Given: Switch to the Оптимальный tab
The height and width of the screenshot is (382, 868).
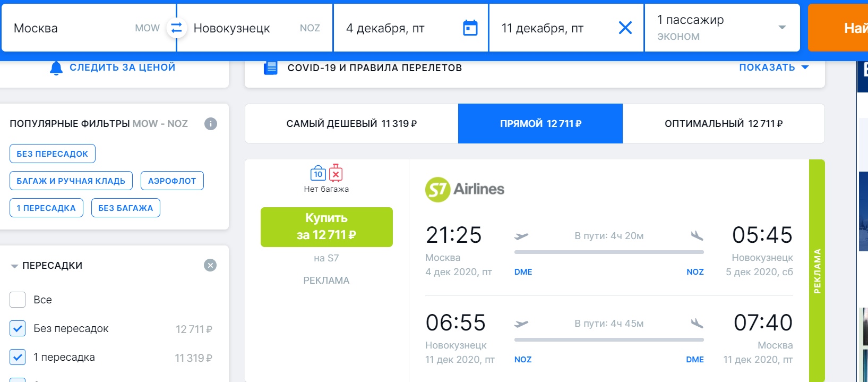Looking at the screenshot, I should pos(724,124).
